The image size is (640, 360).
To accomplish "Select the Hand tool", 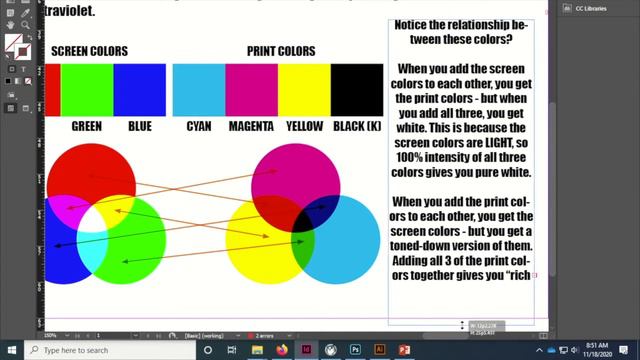I will tap(10, 25).
